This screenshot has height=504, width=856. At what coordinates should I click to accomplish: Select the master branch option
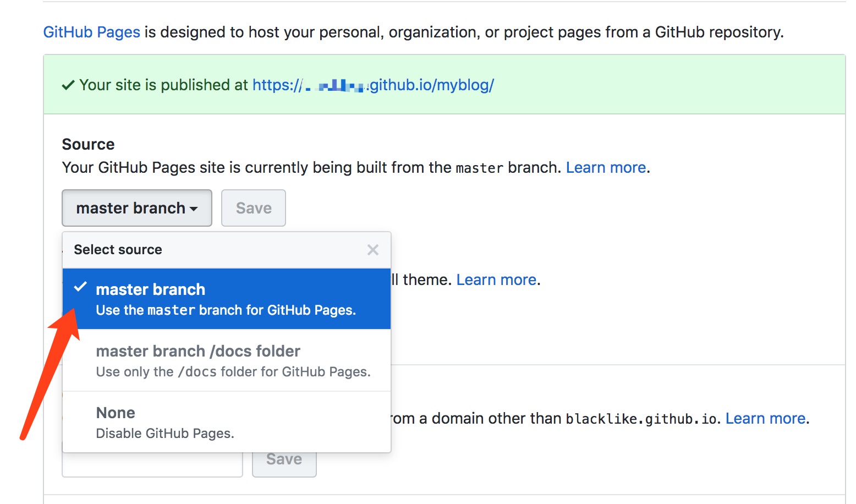(x=227, y=299)
